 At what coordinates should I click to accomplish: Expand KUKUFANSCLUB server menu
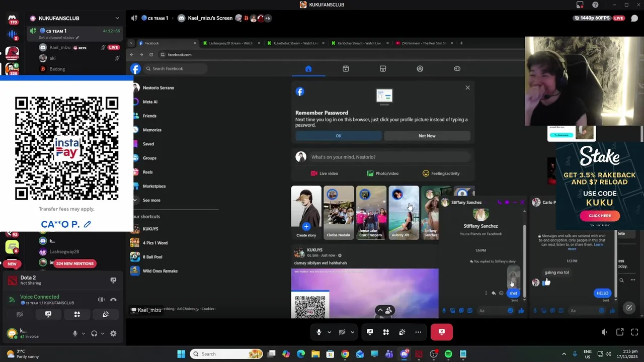(x=117, y=18)
